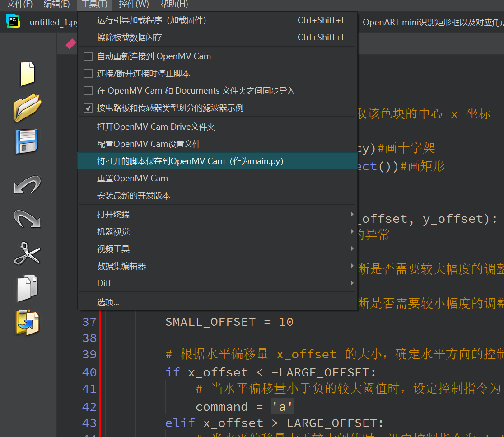Enable 自动重新连接到 OpenMV Cam checkbox

coord(88,56)
